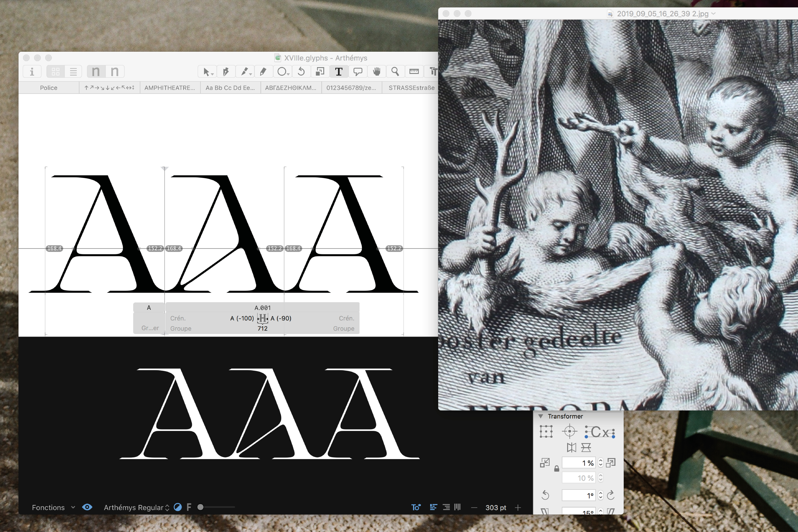Open the font Info button
The width and height of the screenshot is (798, 532).
pos(32,72)
